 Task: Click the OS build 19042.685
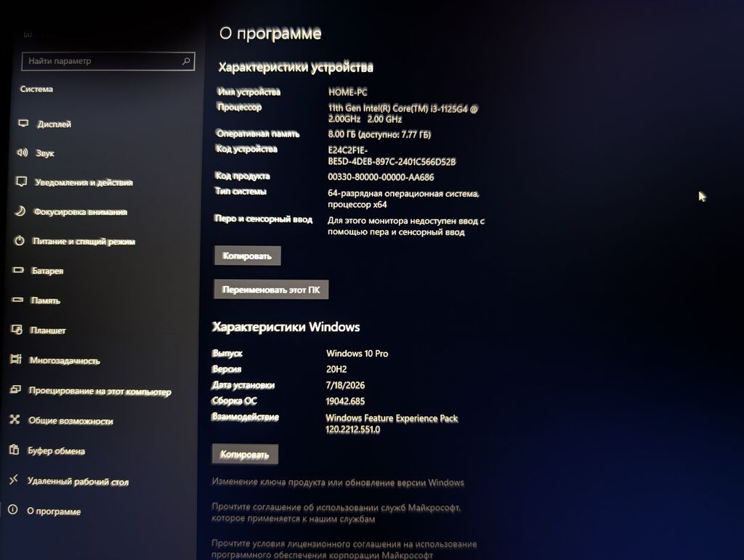coord(345,402)
